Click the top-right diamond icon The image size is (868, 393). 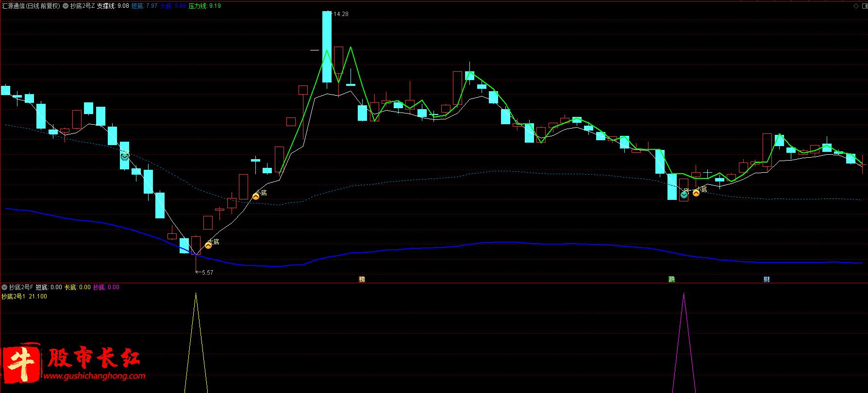856,6
